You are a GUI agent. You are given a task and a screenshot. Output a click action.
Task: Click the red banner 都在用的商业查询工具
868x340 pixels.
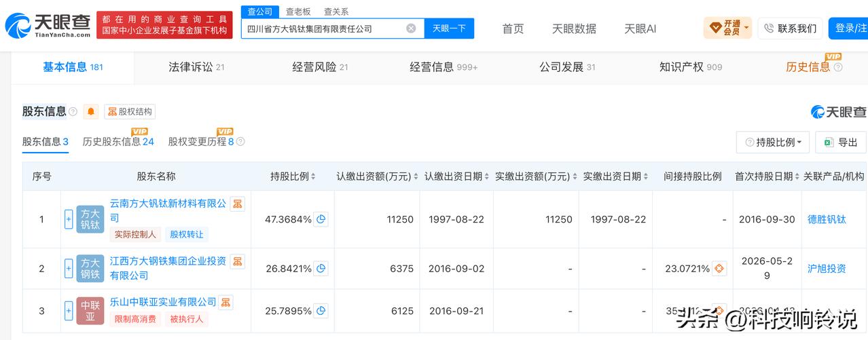164,25
